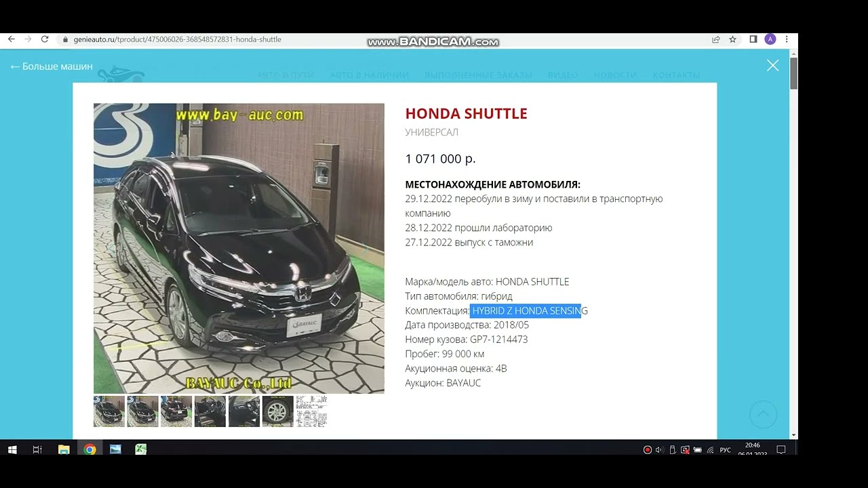Click the page vertical scrollbar thumb
This screenshot has height=488, width=868.
pos(794,73)
